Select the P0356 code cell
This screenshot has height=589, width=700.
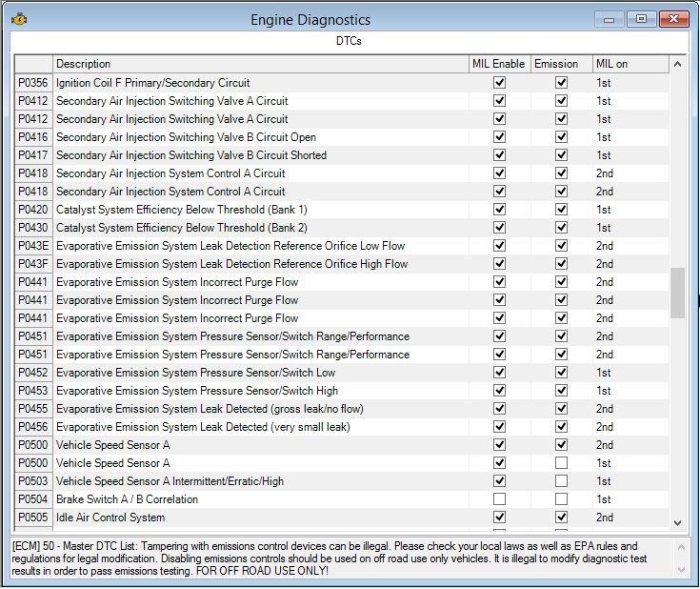tap(33, 83)
